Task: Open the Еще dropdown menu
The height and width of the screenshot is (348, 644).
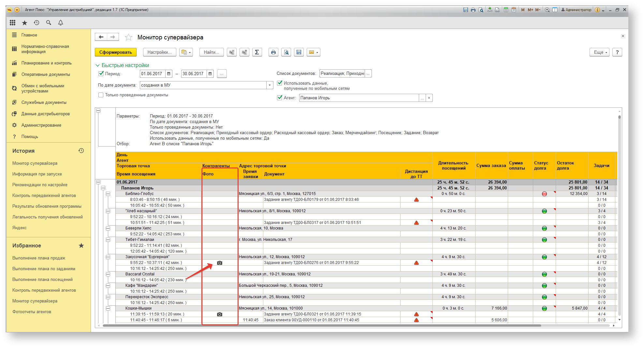Action: [x=599, y=52]
